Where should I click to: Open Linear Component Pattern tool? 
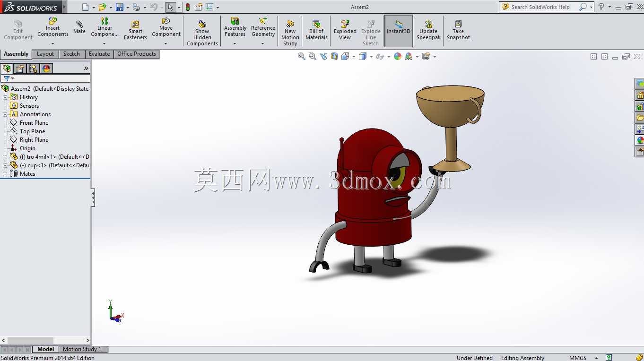pyautogui.click(x=104, y=27)
